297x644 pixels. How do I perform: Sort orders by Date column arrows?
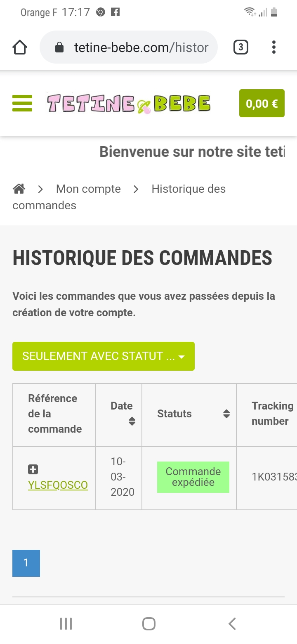pyautogui.click(x=132, y=421)
